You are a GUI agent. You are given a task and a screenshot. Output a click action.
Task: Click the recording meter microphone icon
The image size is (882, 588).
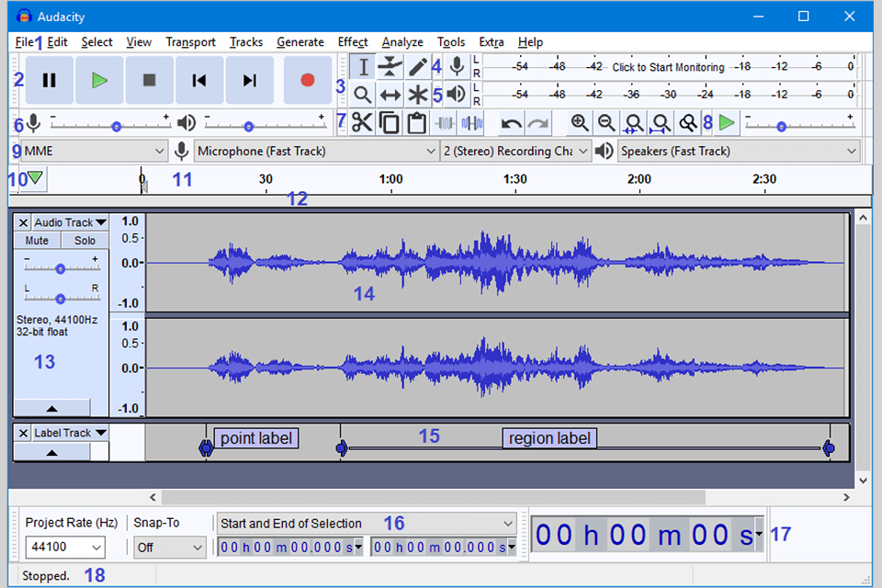click(x=458, y=66)
